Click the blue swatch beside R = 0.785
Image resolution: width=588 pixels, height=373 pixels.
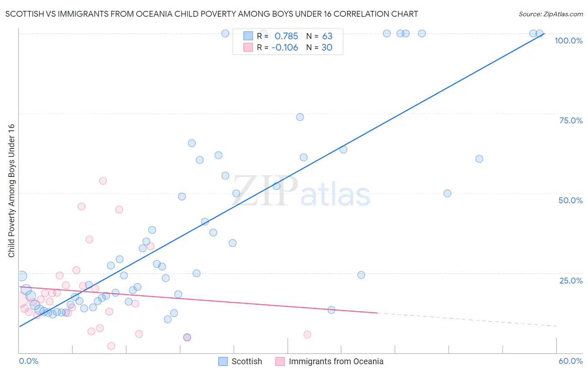coord(248,36)
